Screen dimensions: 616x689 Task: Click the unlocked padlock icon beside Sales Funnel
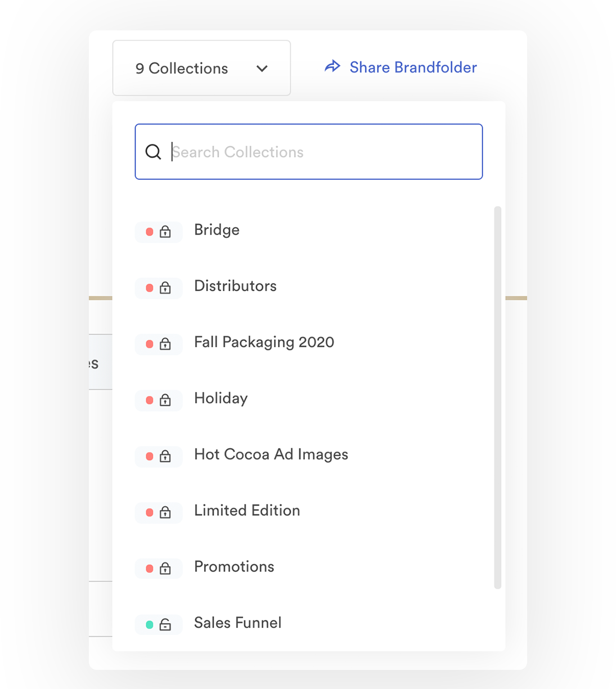tap(165, 624)
